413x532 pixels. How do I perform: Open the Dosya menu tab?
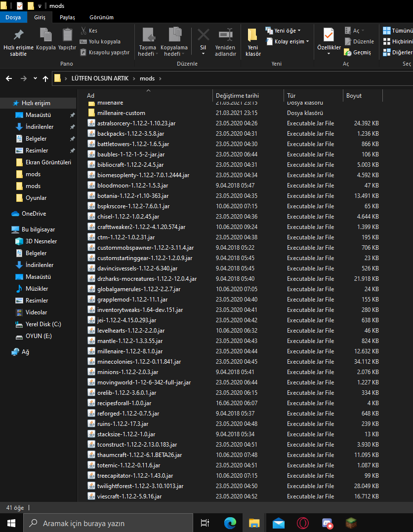coord(13,17)
